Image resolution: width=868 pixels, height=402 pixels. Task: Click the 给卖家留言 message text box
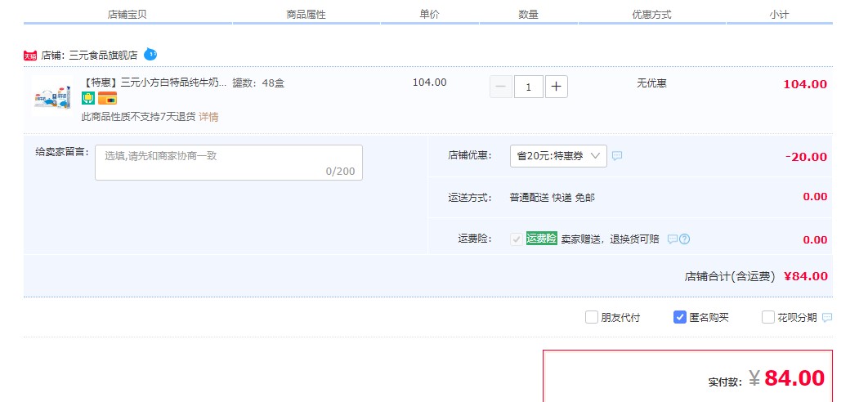pos(229,163)
